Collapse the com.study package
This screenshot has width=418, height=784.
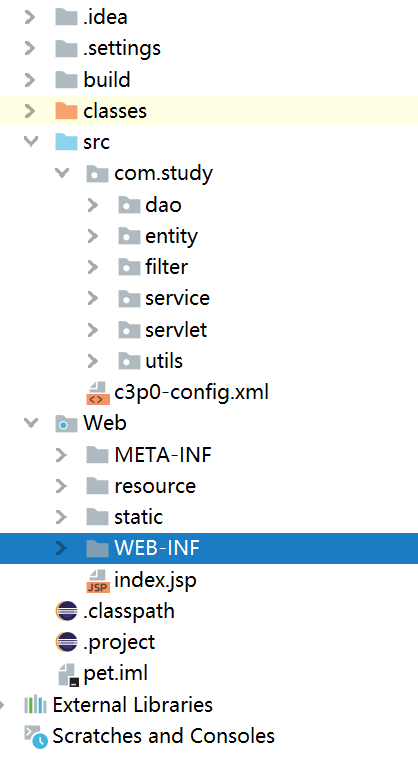click(62, 174)
